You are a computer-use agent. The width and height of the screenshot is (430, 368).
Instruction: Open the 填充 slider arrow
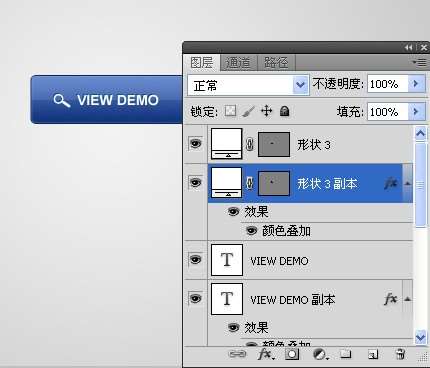click(x=416, y=111)
